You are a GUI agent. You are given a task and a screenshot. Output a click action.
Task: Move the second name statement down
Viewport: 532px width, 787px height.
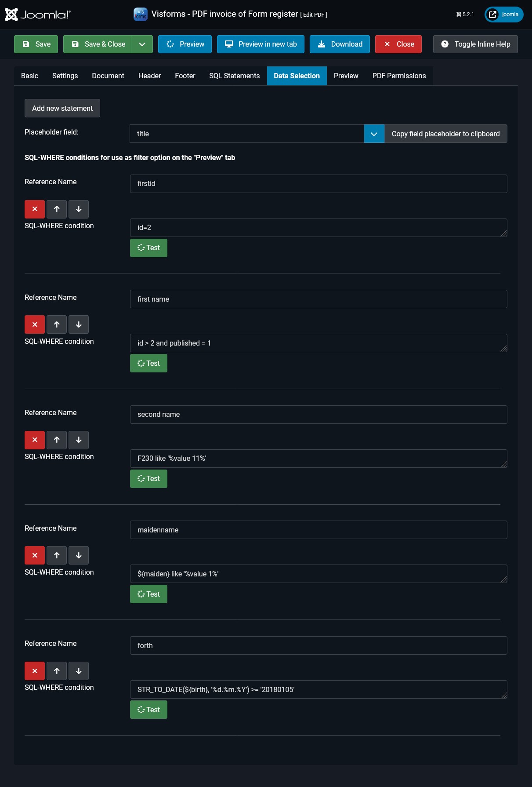tap(79, 440)
